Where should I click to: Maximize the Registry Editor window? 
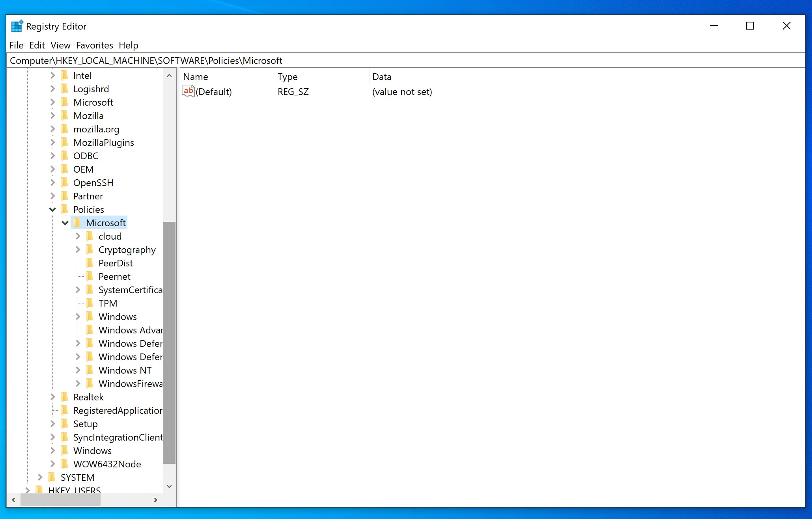coord(750,26)
